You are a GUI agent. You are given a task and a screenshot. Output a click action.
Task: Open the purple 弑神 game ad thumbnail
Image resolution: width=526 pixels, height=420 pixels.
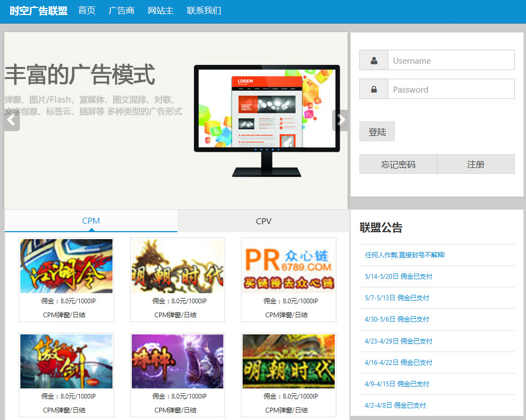[177, 361]
